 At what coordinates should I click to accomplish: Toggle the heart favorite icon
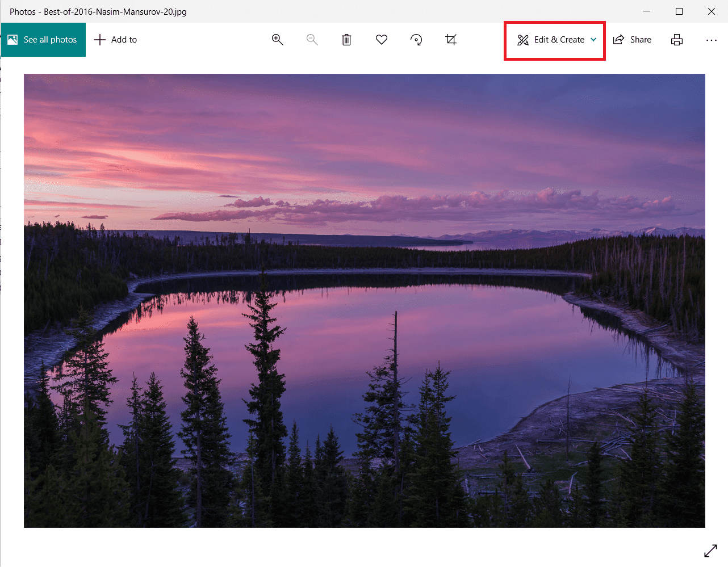pos(382,40)
